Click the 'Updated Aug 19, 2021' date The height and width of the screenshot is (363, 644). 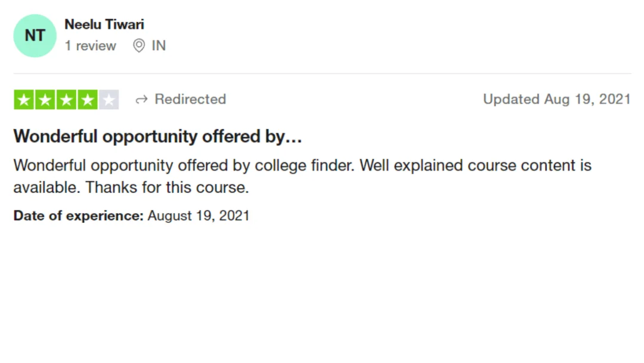[556, 99]
